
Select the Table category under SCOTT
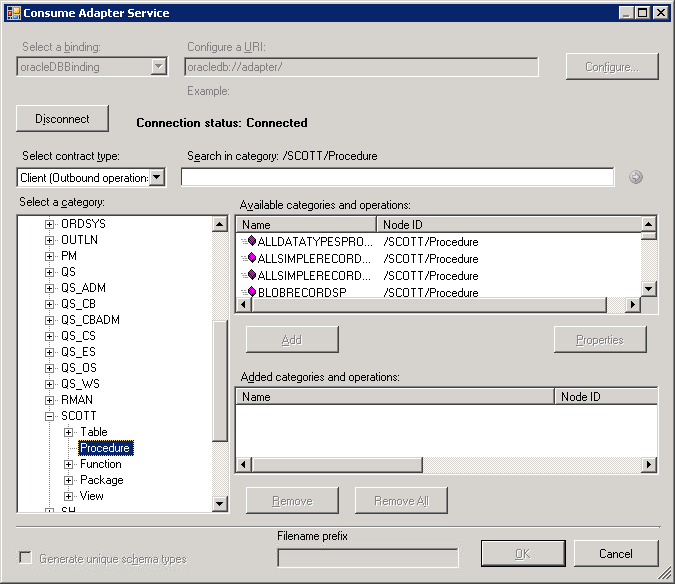pos(94,432)
